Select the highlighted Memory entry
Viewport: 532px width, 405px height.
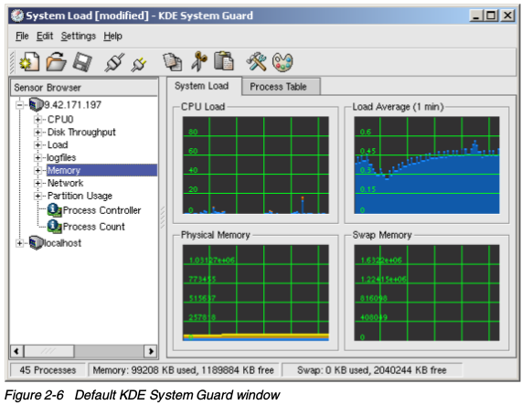(101, 170)
